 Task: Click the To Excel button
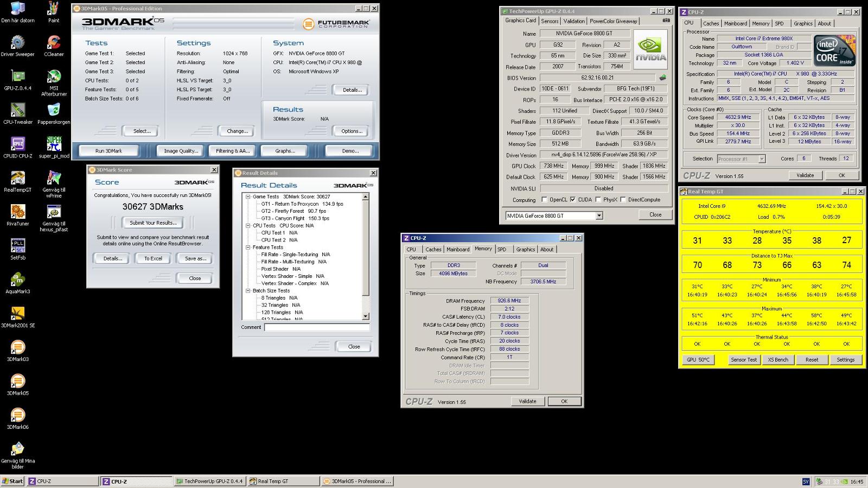click(153, 258)
